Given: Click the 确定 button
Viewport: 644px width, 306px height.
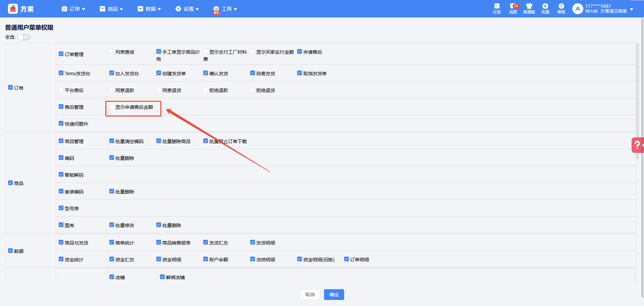Looking at the screenshot, I should click(334, 295).
